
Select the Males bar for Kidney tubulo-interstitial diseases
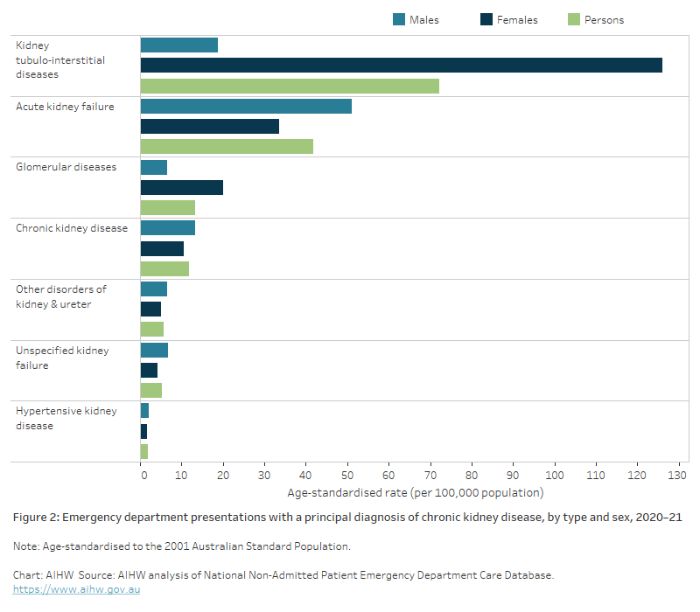178,45
